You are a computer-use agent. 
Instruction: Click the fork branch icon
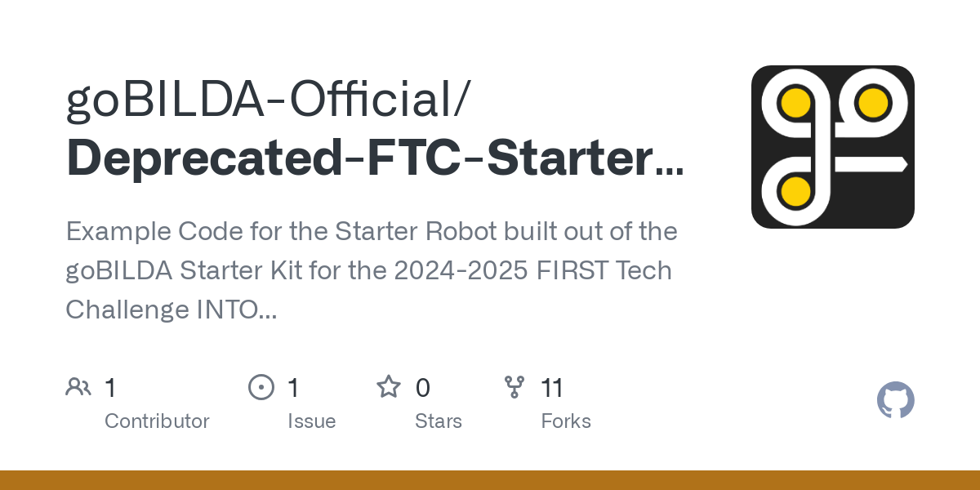(x=514, y=387)
